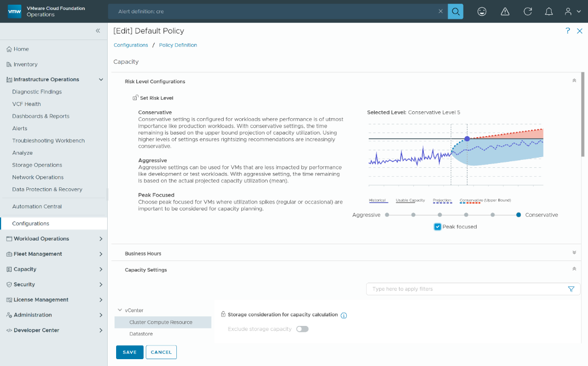Screen dimensions: 588x366
Task: Click the Conservative end of the risk slider
Action: 518,215
